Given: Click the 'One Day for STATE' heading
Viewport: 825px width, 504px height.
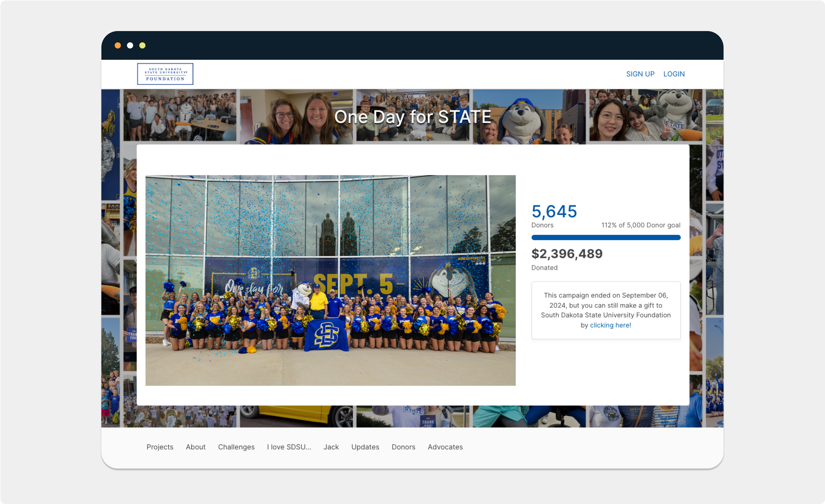Looking at the screenshot, I should click(x=412, y=117).
